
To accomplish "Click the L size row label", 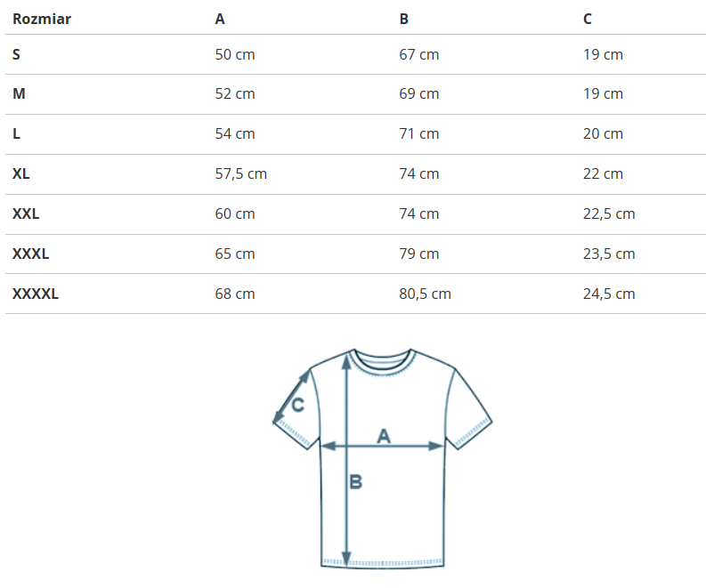I will pos(16,133).
